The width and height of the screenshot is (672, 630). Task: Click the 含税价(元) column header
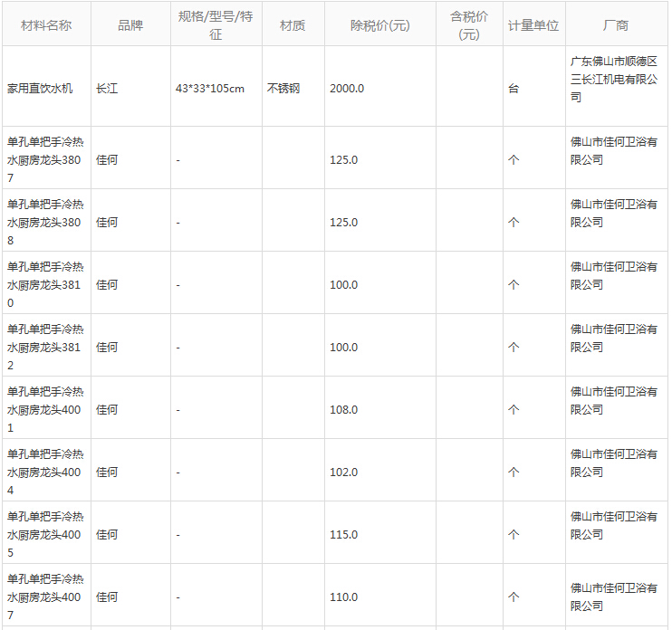[x=469, y=25]
